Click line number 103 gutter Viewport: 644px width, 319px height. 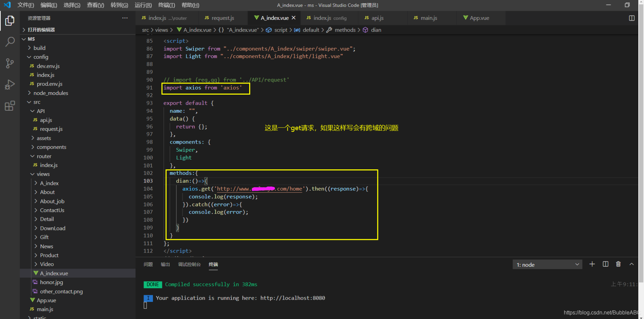coord(148,181)
